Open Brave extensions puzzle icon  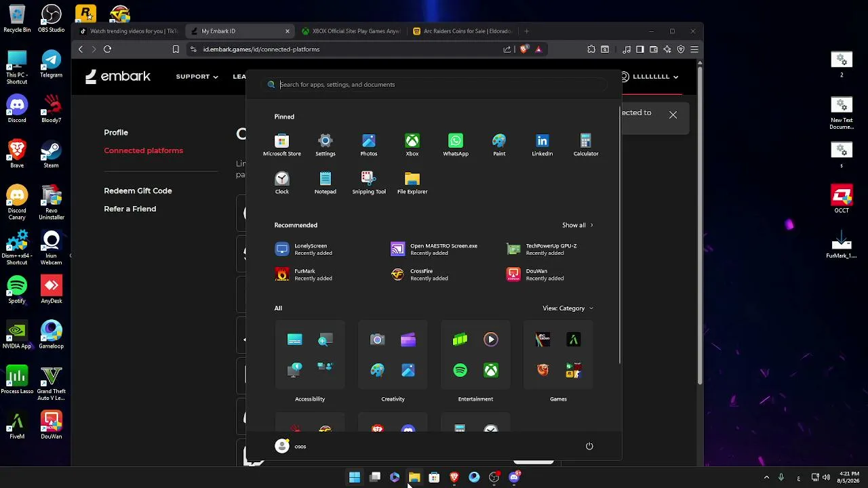591,49
